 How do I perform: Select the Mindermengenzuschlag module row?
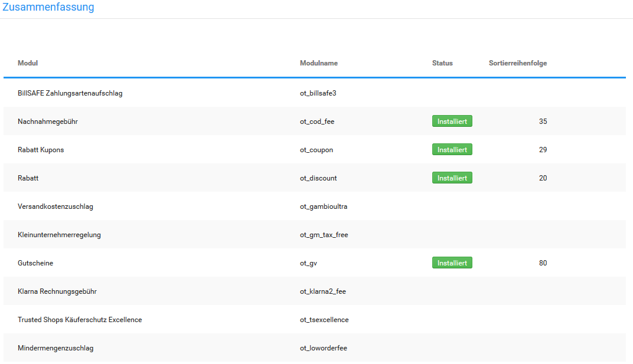tap(56, 348)
